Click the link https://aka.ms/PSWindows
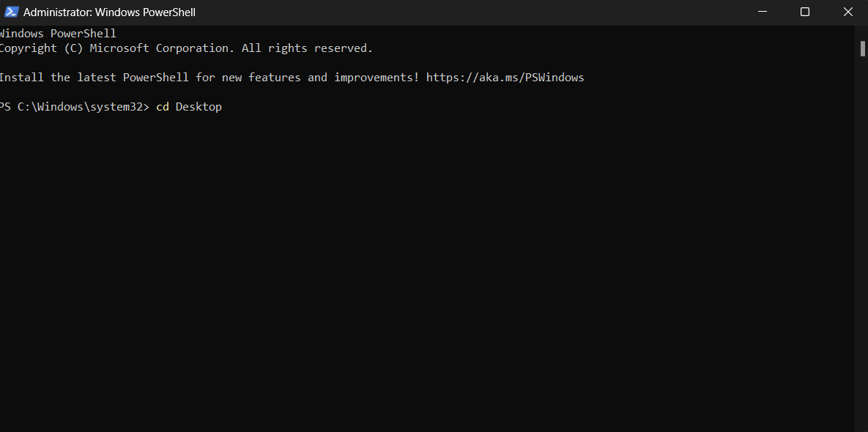868x432 pixels. click(505, 77)
